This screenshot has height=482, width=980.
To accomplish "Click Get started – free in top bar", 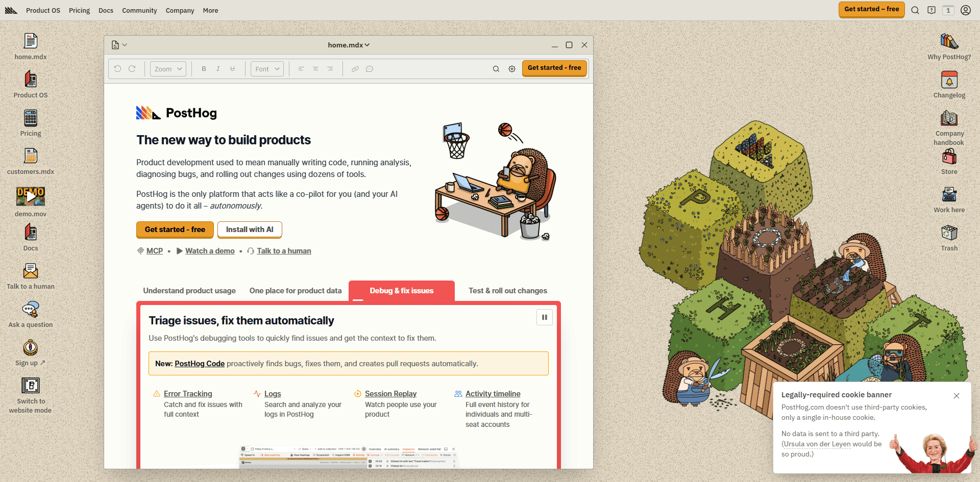I will [872, 9].
